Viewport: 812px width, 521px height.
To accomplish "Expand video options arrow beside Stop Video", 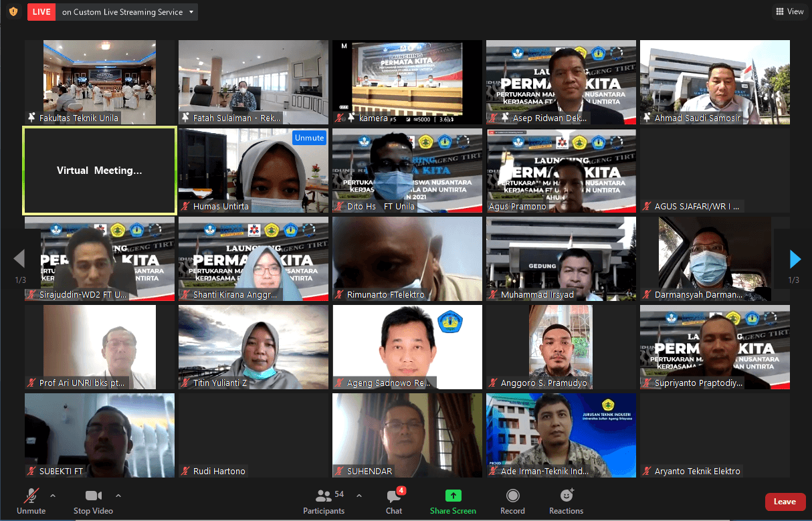I will [x=118, y=496].
